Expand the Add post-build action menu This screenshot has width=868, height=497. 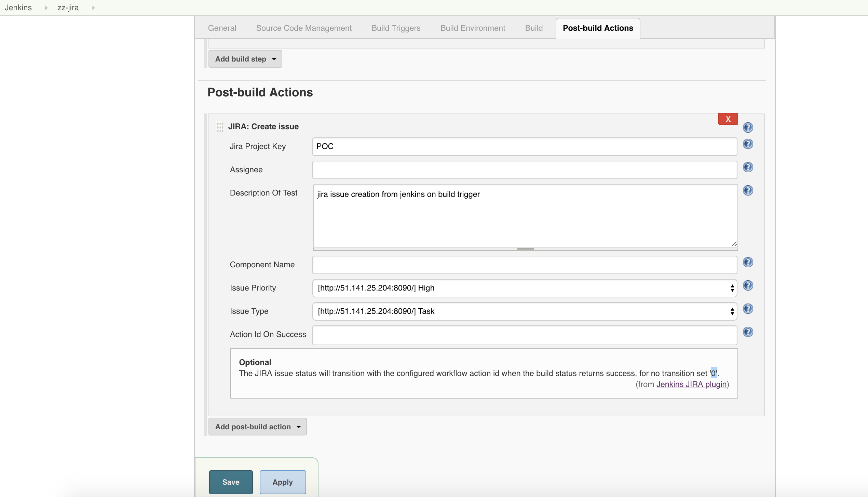pyautogui.click(x=258, y=427)
